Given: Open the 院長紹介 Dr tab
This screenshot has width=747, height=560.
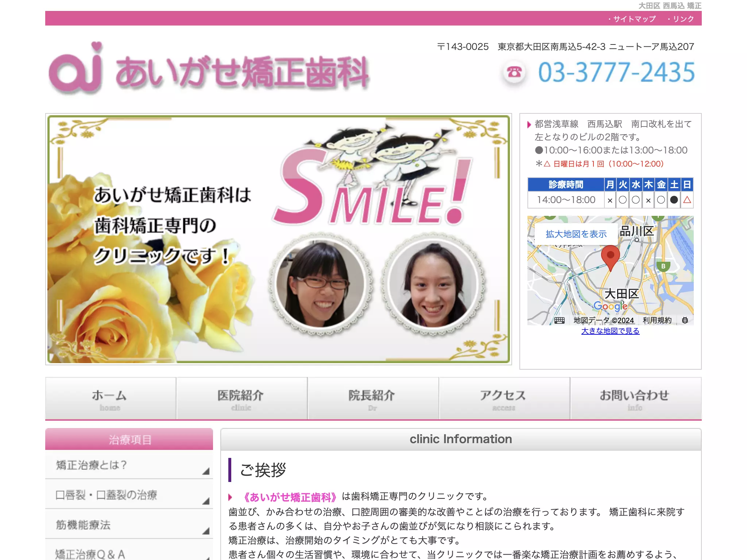Looking at the screenshot, I should point(373,398).
